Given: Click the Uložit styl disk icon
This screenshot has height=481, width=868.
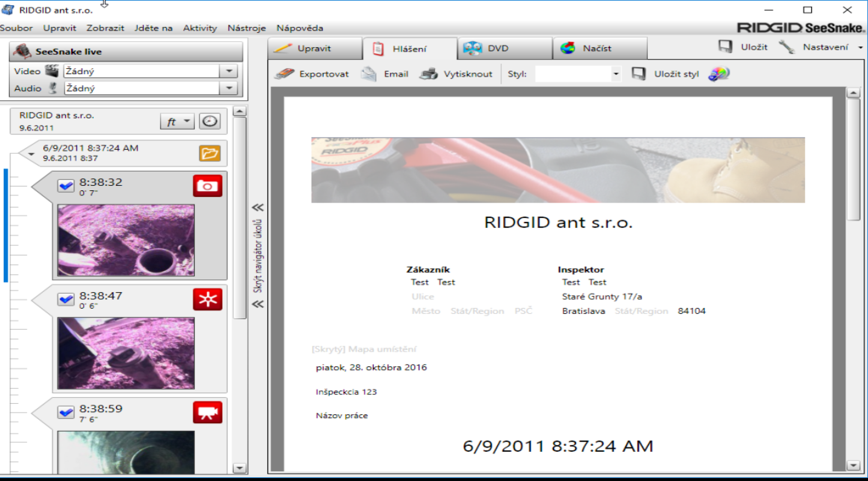Looking at the screenshot, I should click(x=639, y=74).
